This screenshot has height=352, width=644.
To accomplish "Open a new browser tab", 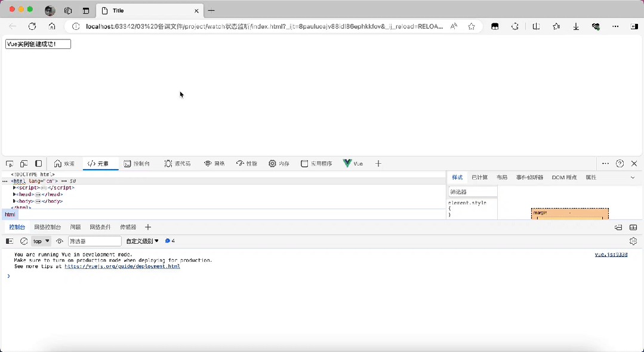I will (x=211, y=11).
